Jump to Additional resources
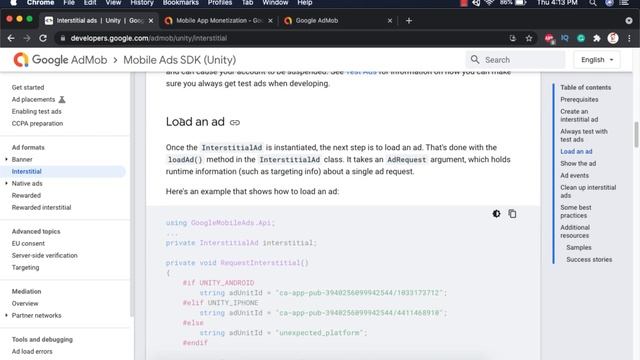640x360 pixels. point(575,231)
